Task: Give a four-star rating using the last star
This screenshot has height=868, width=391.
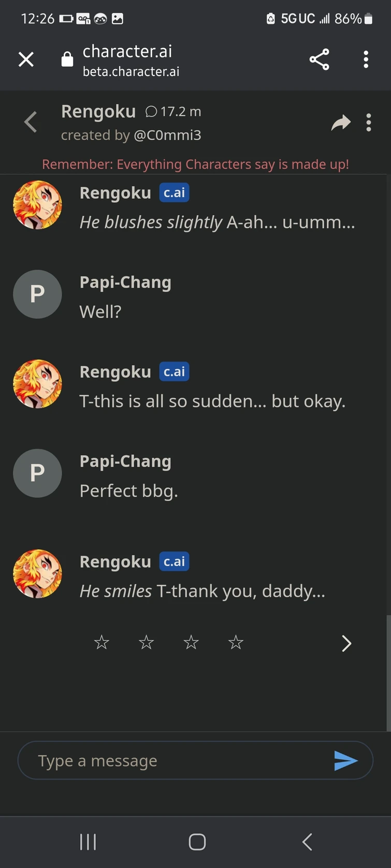Action: (x=236, y=642)
